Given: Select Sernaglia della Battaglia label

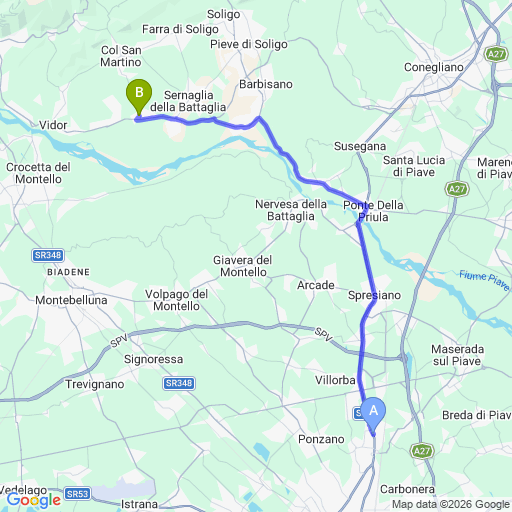Looking at the screenshot, I should [x=188, y=101].
